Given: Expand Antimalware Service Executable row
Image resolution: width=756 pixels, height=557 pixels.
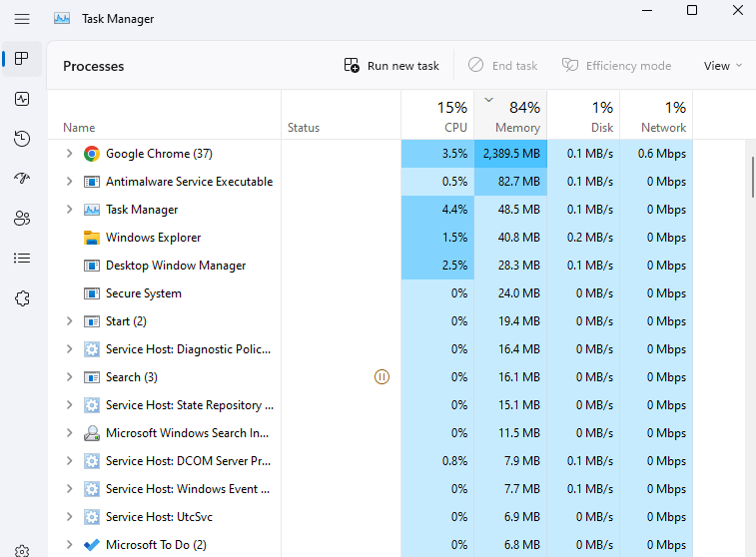Looking at the screenshot, I should (x=69, y=182).
